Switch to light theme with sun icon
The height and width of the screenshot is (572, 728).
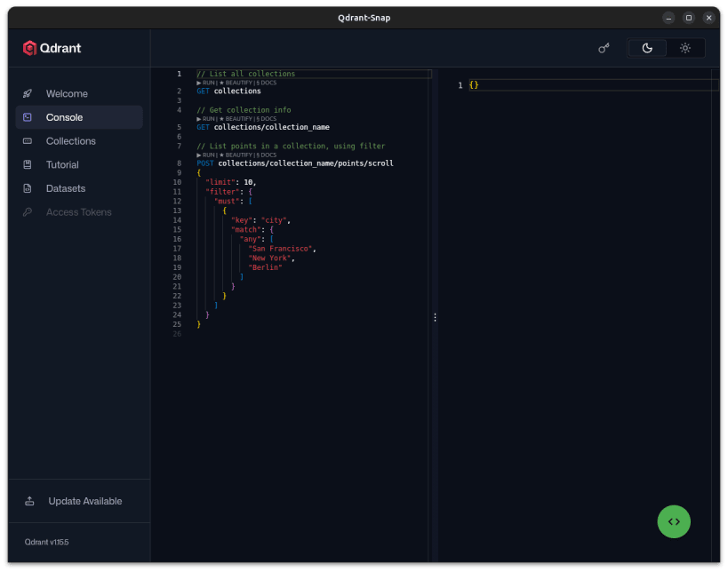(x=685, y=48)
